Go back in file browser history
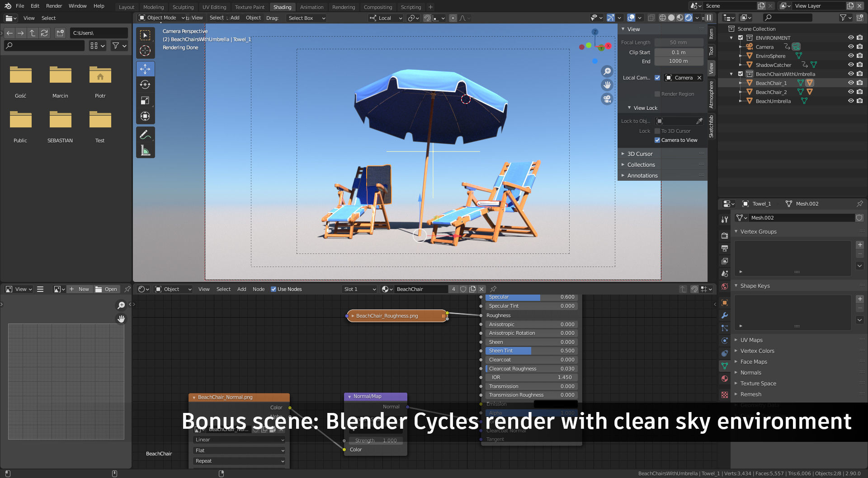This screenshot has width=868, height=478. click(x=9, y=33)
